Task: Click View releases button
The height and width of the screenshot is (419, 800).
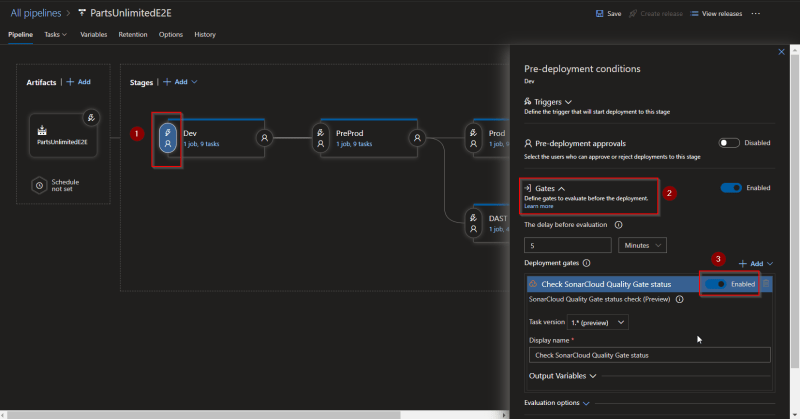Action: pos(716,14)
